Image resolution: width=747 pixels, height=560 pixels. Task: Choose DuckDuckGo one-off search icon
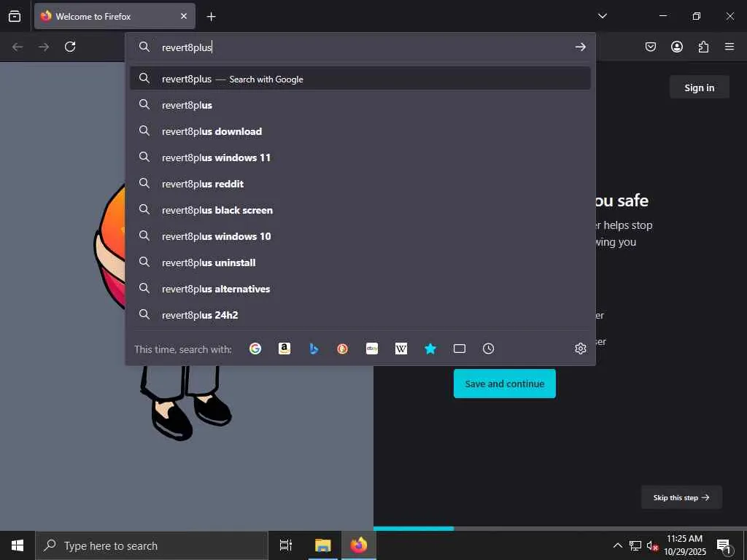tap(343, 349)
